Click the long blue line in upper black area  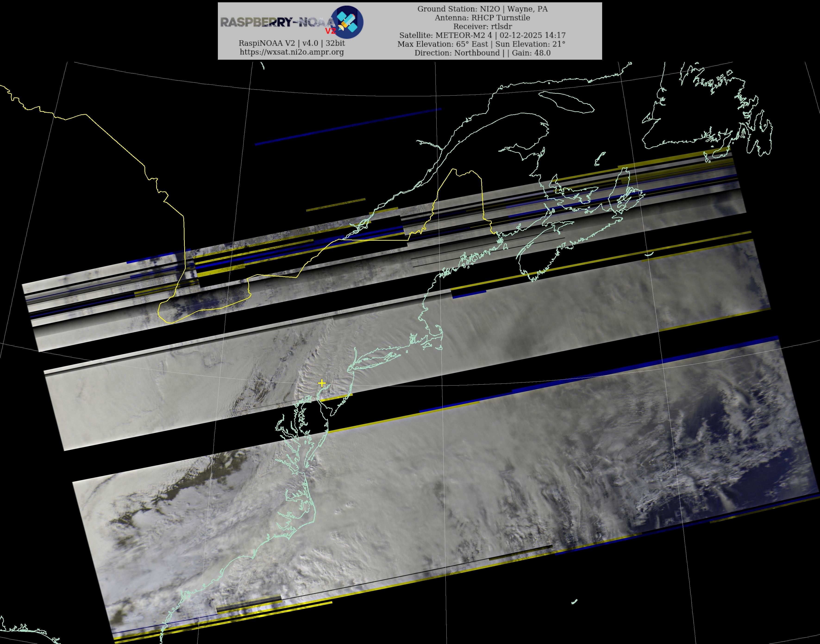point(348,126)
